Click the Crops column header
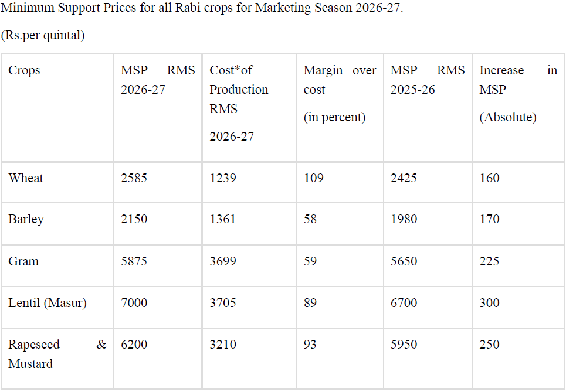The height and width of the screenshot is (392, 566). [24, 70]
